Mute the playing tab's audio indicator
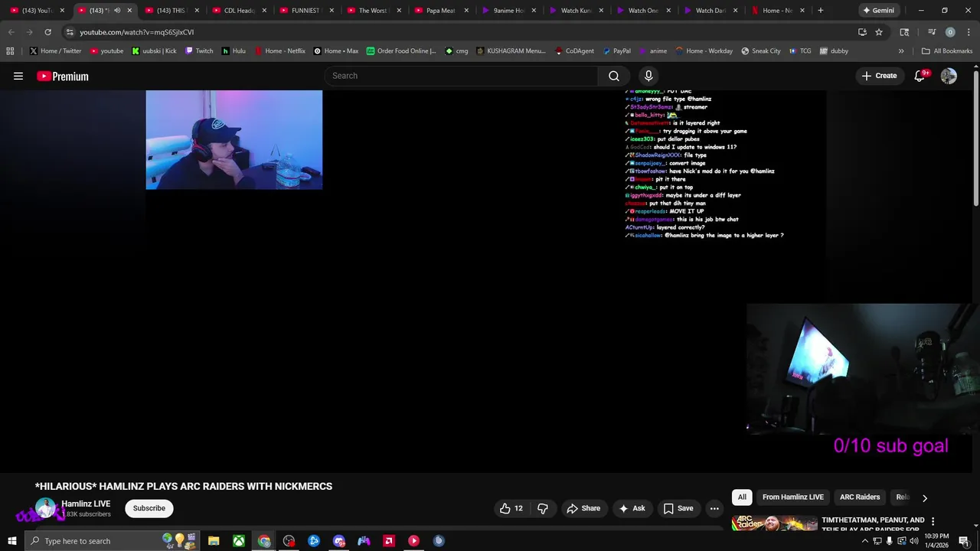 [x=116, y=11]
